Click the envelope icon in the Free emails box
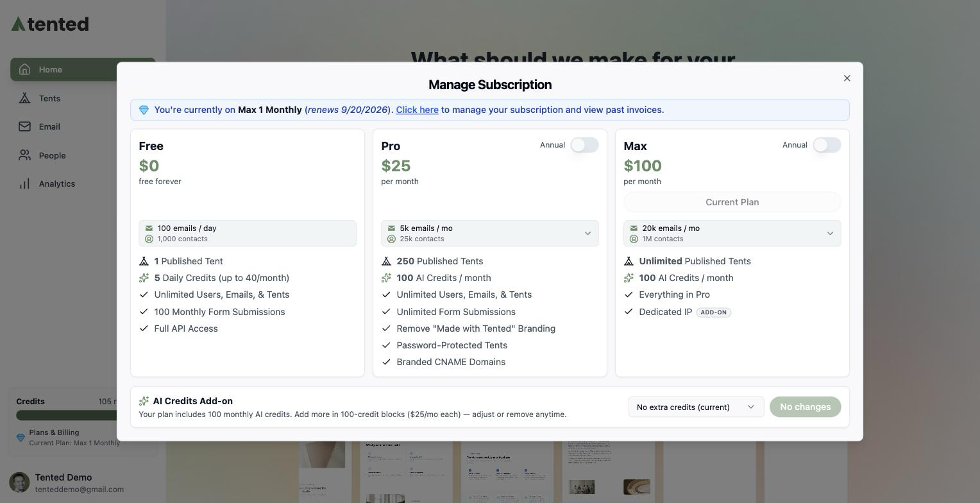This screenshot has height=503, width=980. click(x=149, y=228)
